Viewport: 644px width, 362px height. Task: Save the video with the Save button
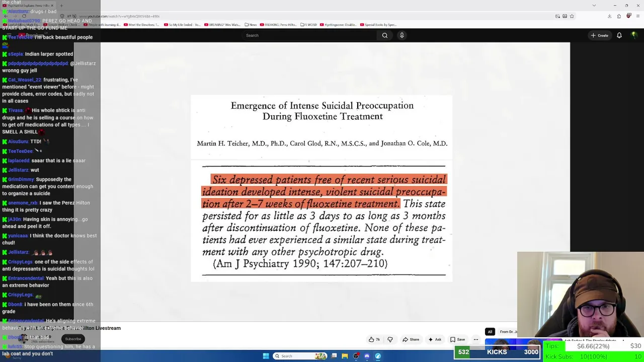point(458,339)
